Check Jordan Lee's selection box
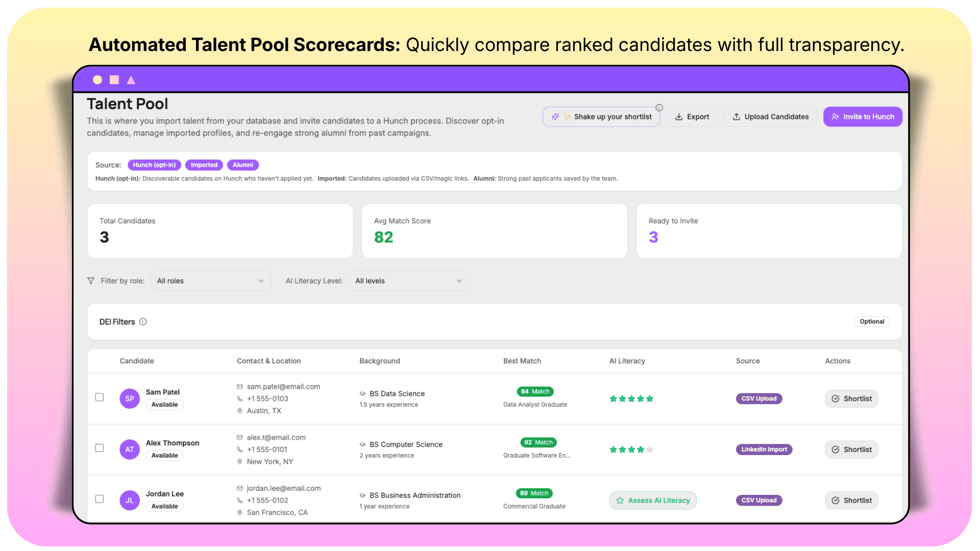The width and height of the screenshot is (980, 551). pyautogui.click(x=100, y=499)
